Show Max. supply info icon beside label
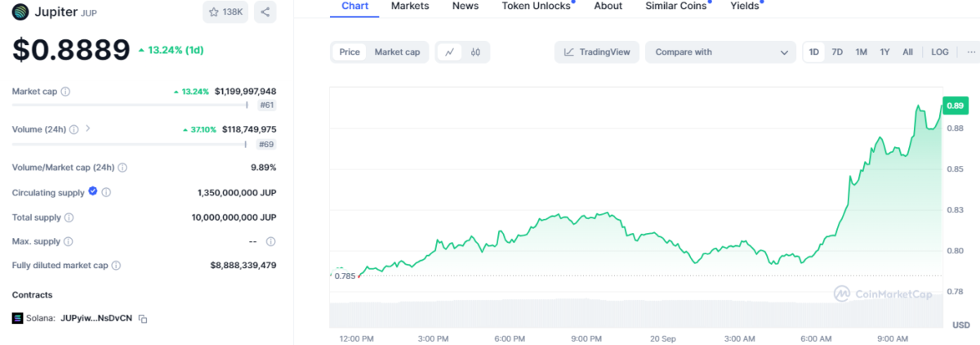Image resolution: width=980 pixels, height=345 pixels. (68, 242)
